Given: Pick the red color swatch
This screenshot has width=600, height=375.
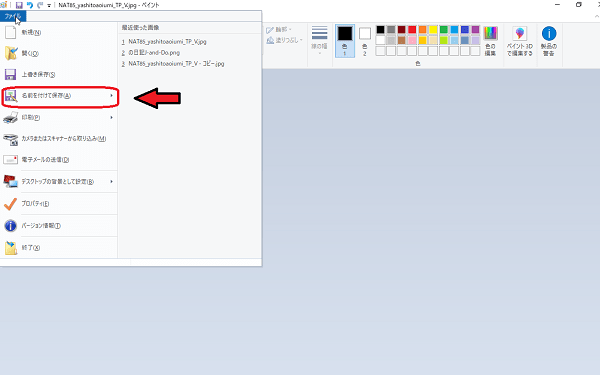Looking at the screenshot, I should click(412, 30).
